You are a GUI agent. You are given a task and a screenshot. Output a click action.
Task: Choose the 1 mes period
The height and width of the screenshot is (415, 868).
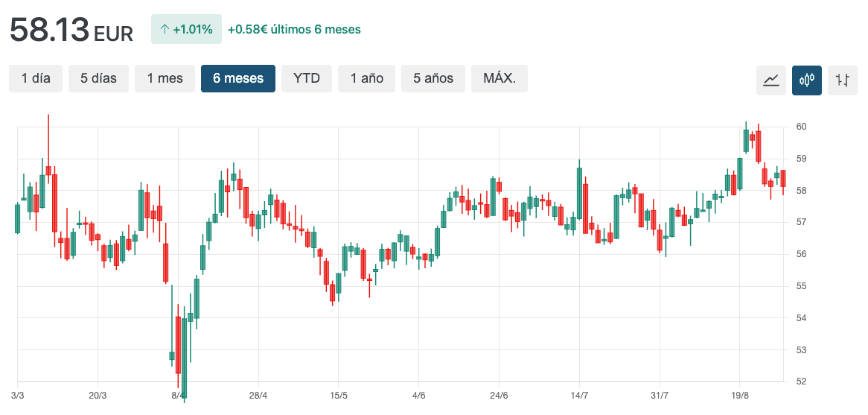165,78
